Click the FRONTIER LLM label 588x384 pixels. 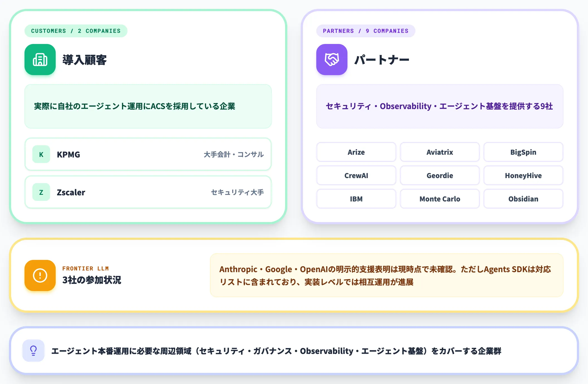[85, 269]
